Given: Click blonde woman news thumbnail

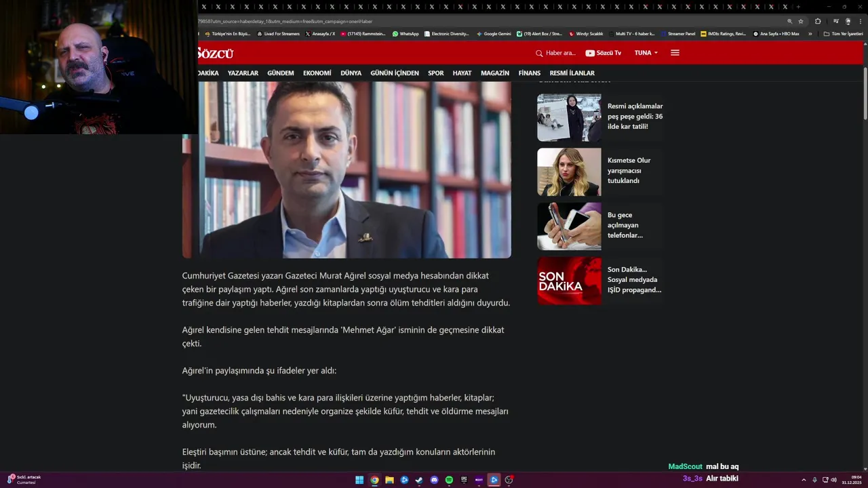Looking at the screenshot, I should click(x=569, y=172).
